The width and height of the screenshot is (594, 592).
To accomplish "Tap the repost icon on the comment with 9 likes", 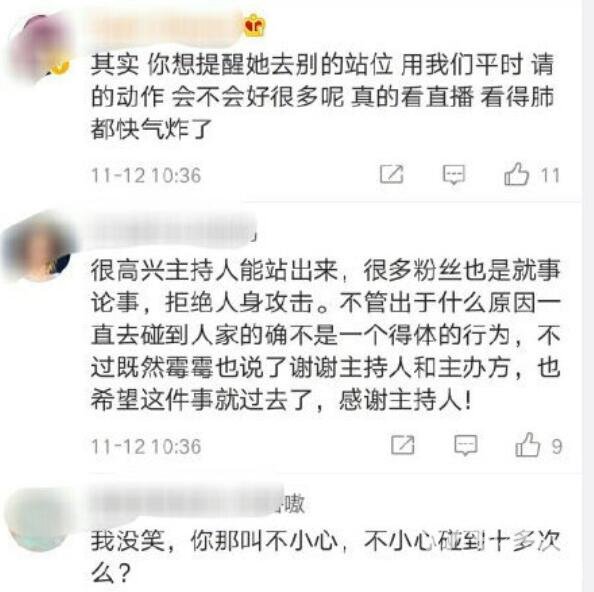I will click(x=403, y=445).
